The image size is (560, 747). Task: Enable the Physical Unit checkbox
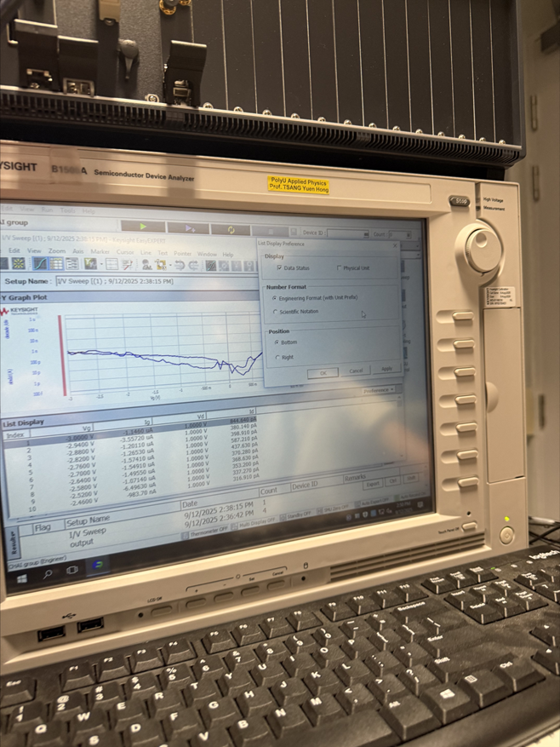(339, 267)
